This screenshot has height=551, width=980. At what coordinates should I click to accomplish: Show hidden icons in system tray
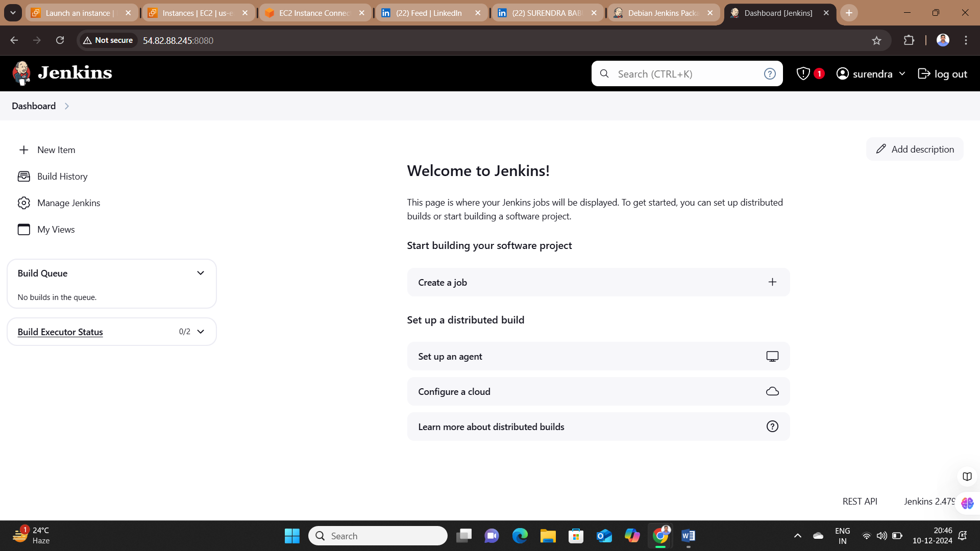point(797,536)
